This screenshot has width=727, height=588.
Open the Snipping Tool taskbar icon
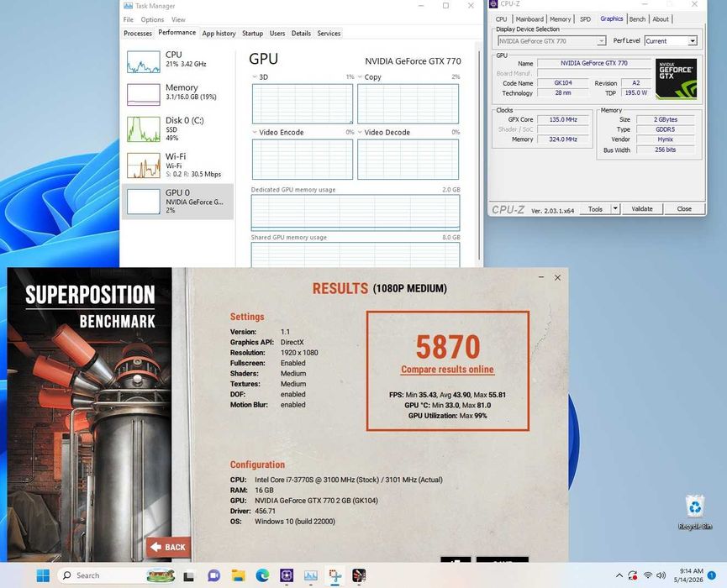pos(335,576)
